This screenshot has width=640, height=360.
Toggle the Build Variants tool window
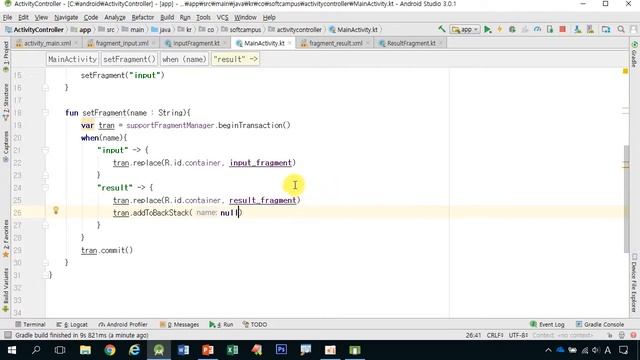[5, 290]
